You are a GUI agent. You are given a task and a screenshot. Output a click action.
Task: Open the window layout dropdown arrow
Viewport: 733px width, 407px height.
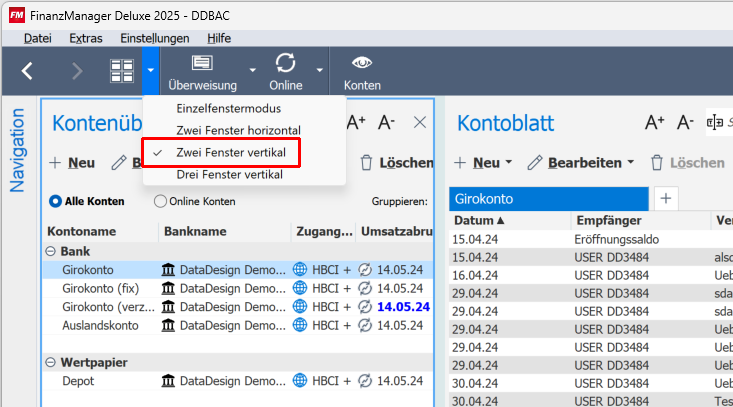coord(151,71)
